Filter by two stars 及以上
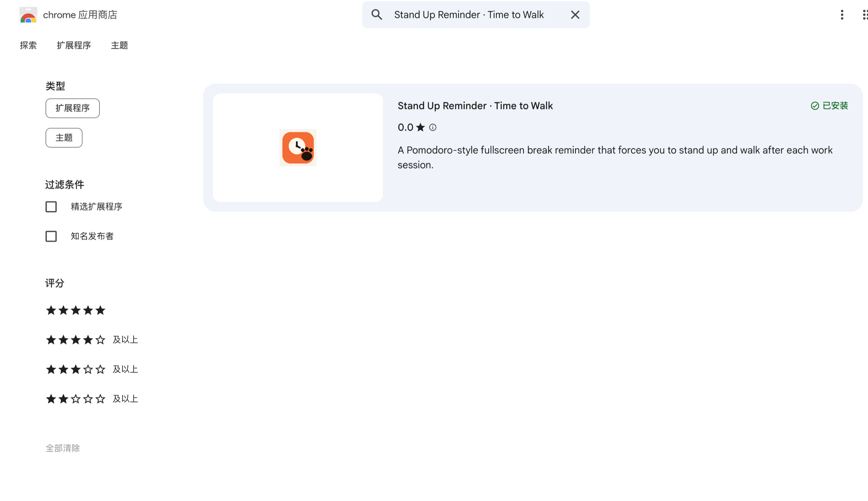The height and width of the screenshot is (501, 868). click(x=92, y=399)
